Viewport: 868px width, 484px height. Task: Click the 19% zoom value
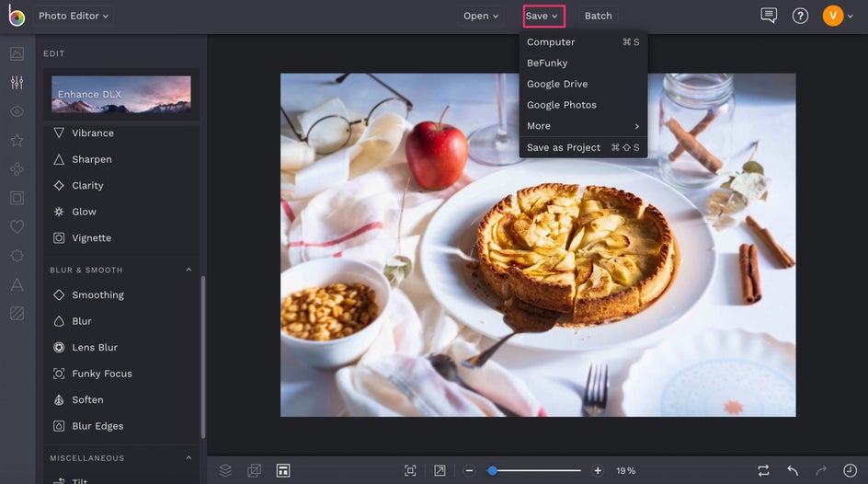pyautogui.click(x=625, y=471)
